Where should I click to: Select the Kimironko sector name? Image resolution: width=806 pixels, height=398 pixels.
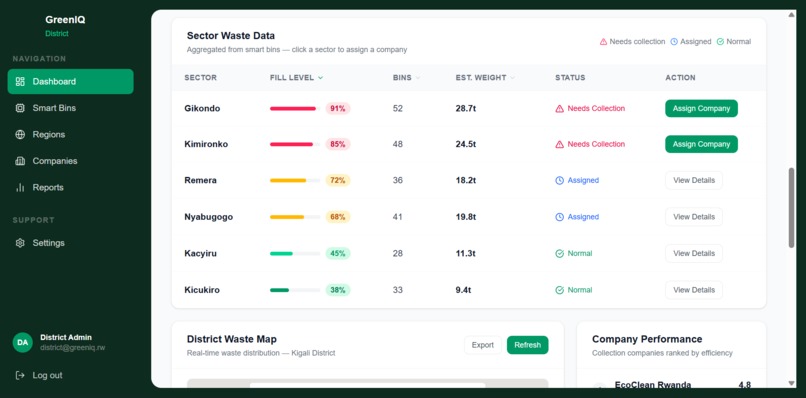pyautogui.click(x=206, y=144)
